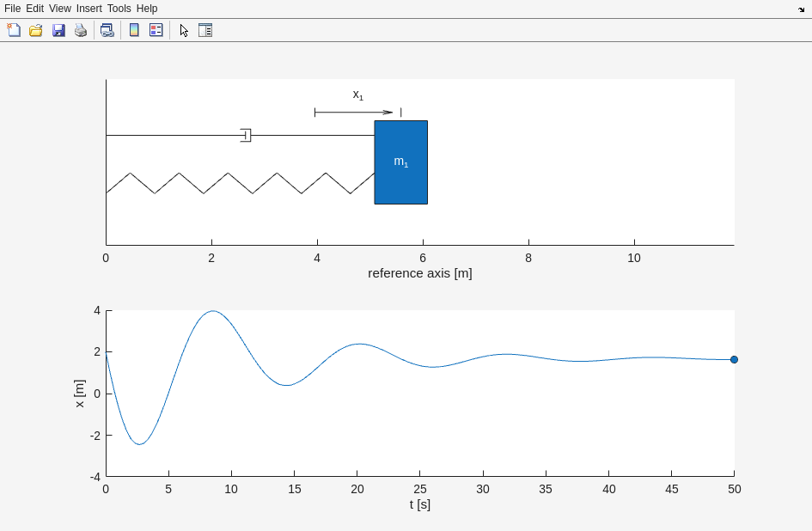Image resolution: width=812 pixels, height=531 pixels.
Task: Click the "reference axis [m]" axis label
Action: 419,273
